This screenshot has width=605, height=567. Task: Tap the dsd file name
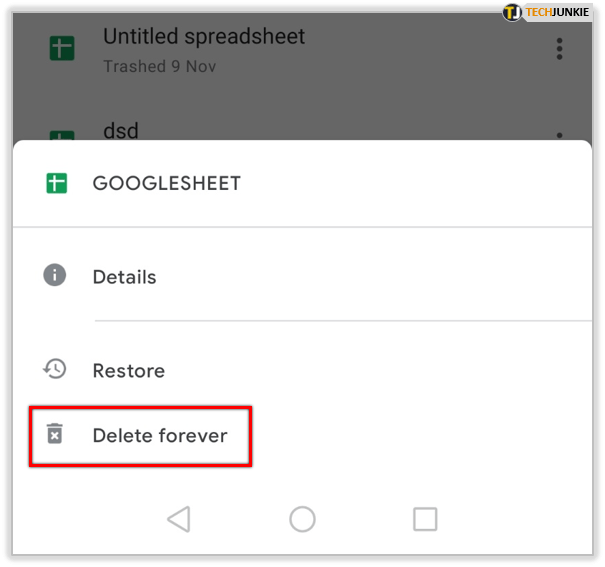(120, 130)
